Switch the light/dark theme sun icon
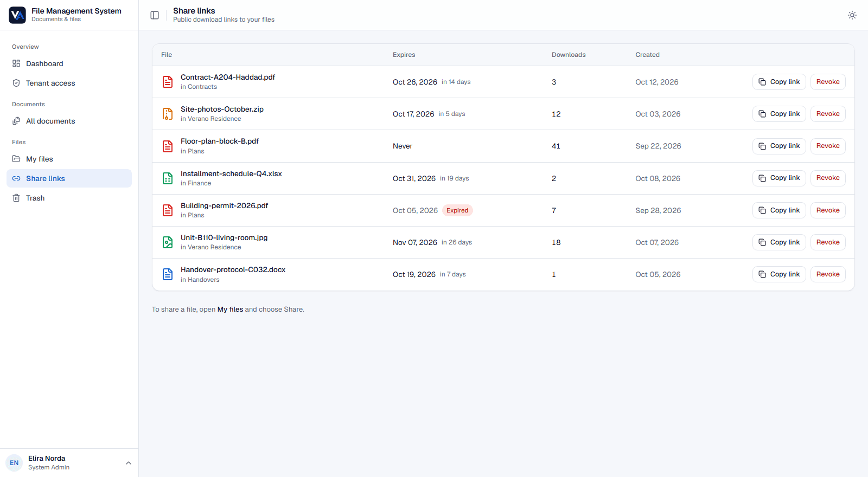 pyautogui.click(x=852, y=15)
